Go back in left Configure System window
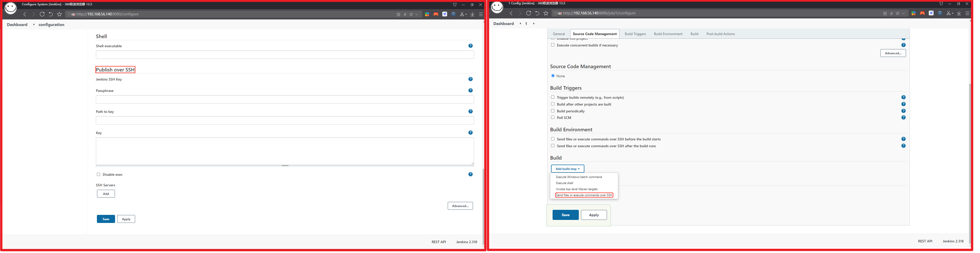The width and height of the screenshot is (980, 253). click(25, 14)
